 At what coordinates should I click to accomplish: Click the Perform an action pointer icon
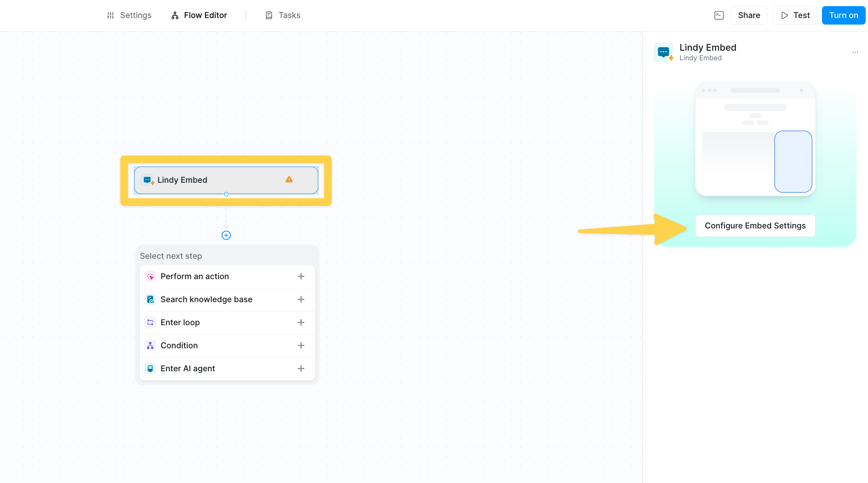pyautogui.click(x=150, y=276)
